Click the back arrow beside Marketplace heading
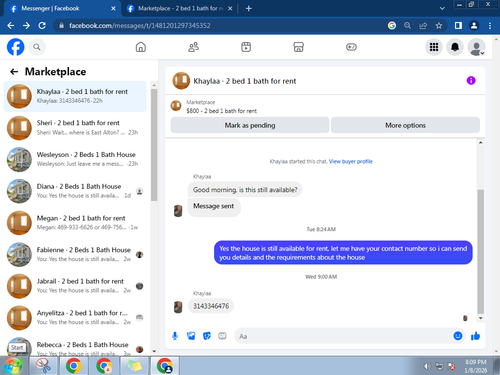500x375 pixels. [x=14, y=72]
